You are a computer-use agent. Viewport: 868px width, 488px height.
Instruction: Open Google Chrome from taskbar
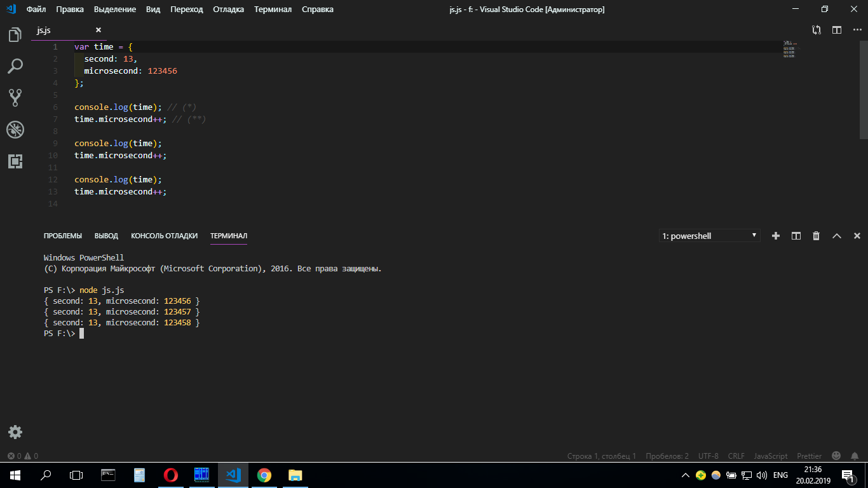click(264, 475)
